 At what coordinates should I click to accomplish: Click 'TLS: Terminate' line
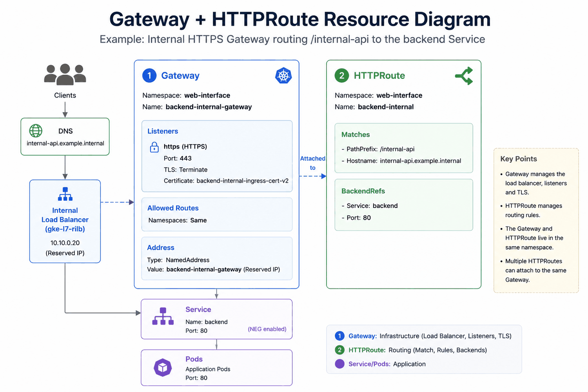coord(186,170)
